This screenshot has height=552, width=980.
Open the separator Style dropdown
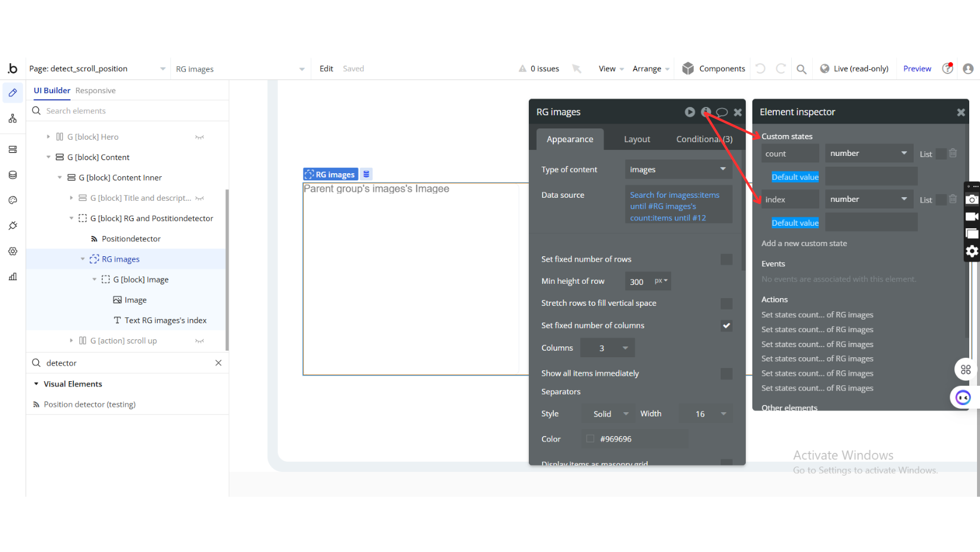pos(608,414)
